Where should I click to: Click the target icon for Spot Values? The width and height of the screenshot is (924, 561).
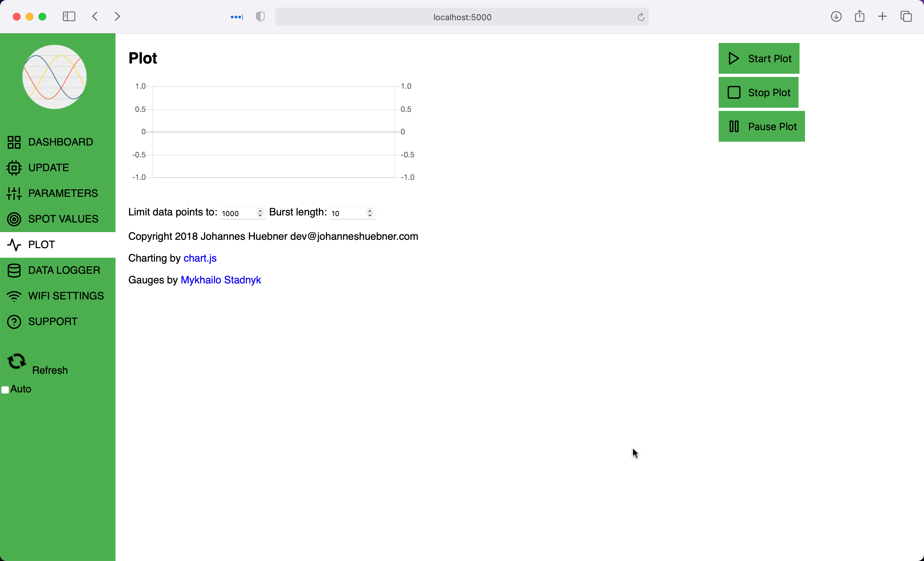pos(14,219)
